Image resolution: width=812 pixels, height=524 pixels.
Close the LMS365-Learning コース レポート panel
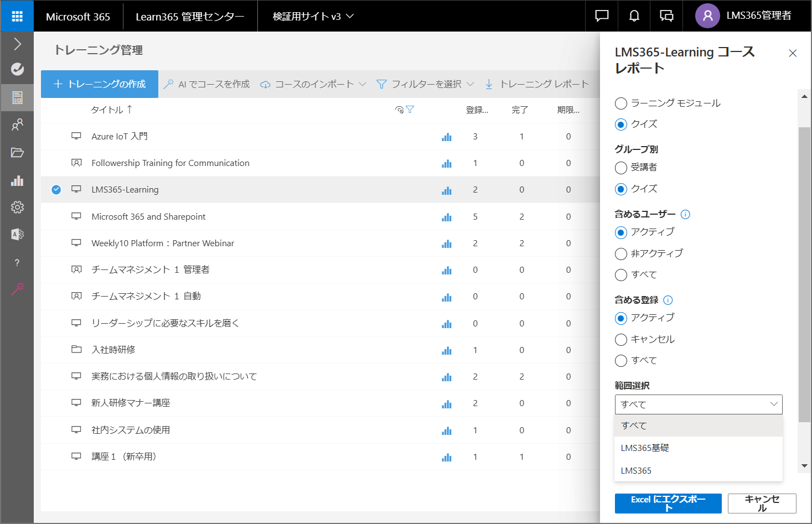click(x=793, y=53)
